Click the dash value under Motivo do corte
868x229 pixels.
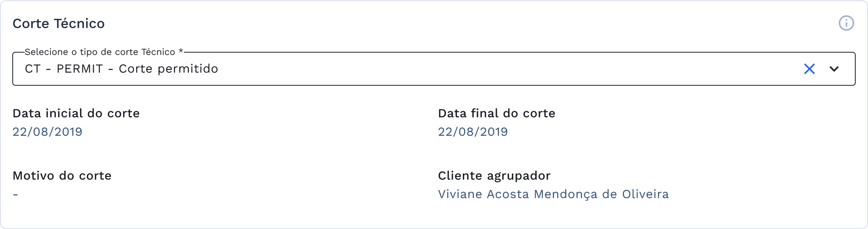coord(16,194)
